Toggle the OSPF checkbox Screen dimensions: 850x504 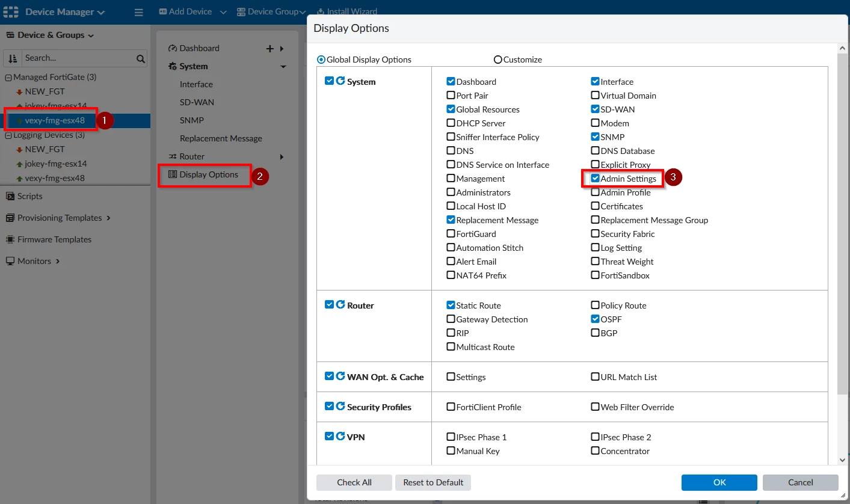(595, 319)
